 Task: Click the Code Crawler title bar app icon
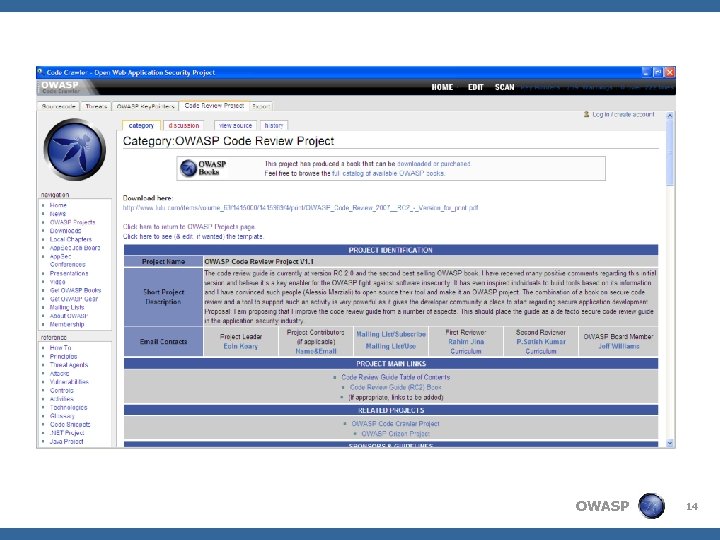(x=40, y=72)
